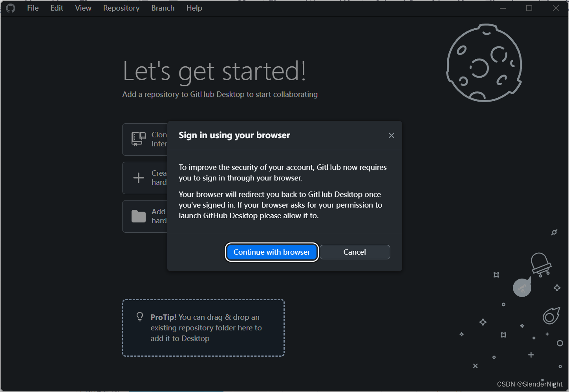Click the ProTip drag and drop box
Viewport: 569px width, 392px height.
tap(203, 328)
